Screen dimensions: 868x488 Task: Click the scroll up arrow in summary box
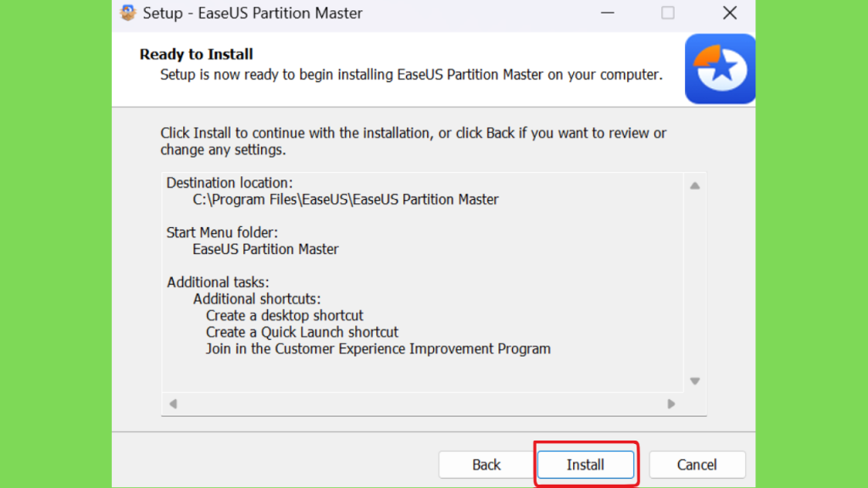point(695,186)
